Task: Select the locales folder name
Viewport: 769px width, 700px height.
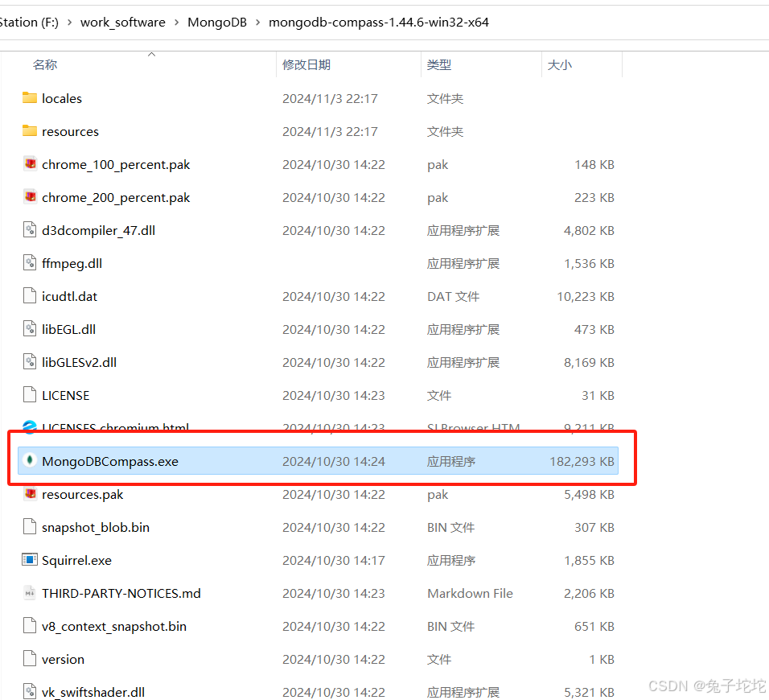Action: tap(62, 99)
